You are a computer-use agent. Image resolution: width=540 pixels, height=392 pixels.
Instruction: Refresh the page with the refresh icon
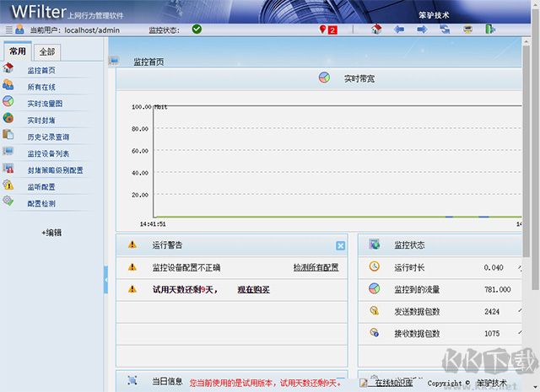[x=445, y=30]
